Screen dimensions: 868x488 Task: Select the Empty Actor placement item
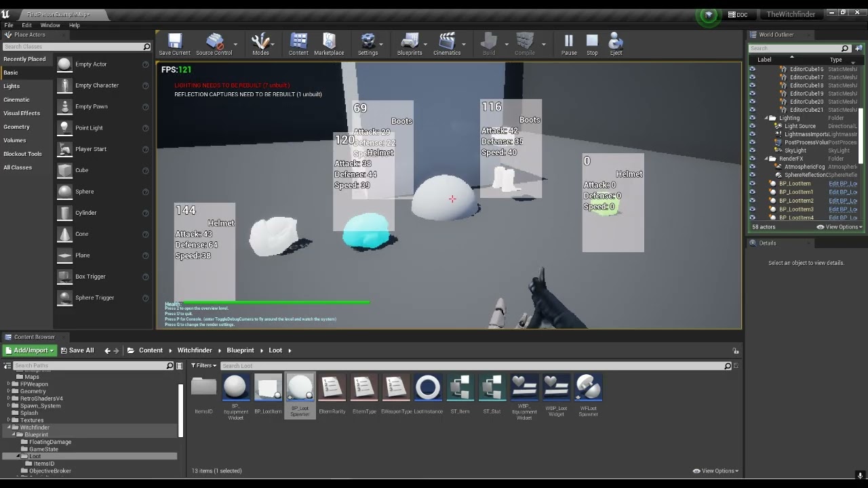[x=103, y=64]
